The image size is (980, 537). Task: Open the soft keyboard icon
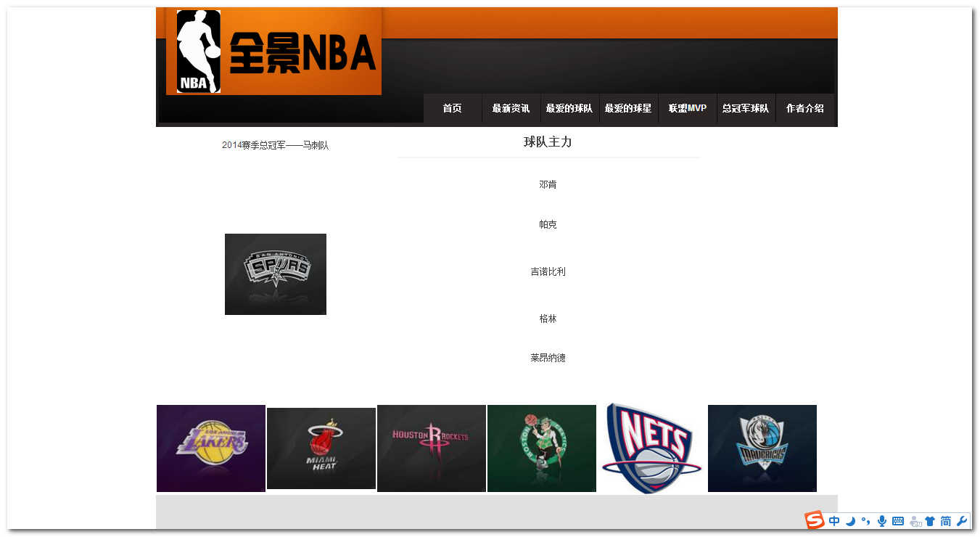pos(898,521)
